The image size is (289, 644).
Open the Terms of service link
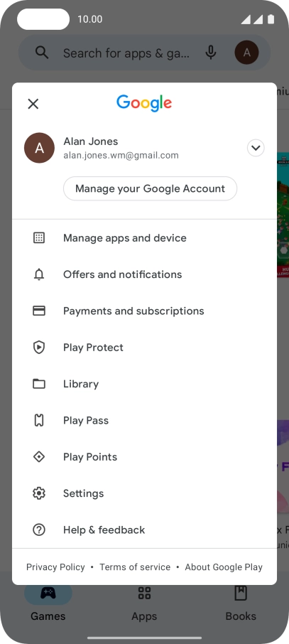pyautogui.click(x=135, y=567)
